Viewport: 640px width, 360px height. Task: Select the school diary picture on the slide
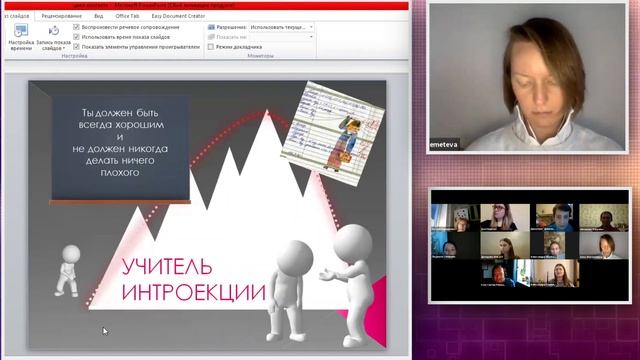pos(333,133)
